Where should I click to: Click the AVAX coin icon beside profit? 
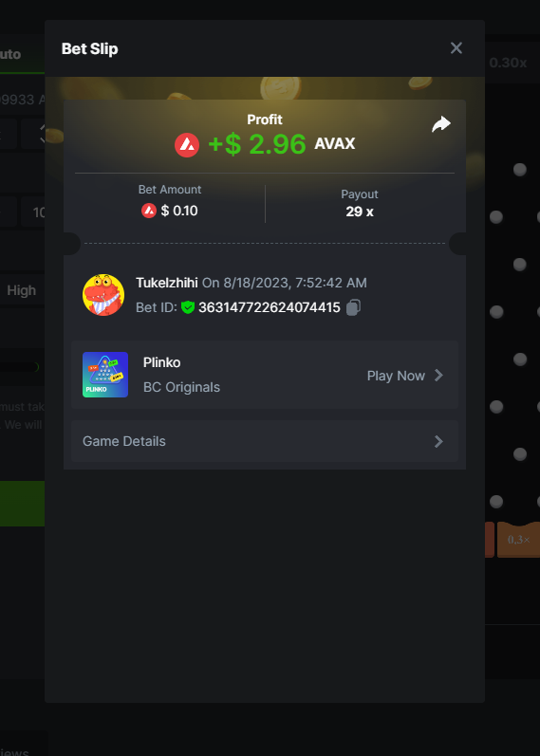(x=187, y=144)
